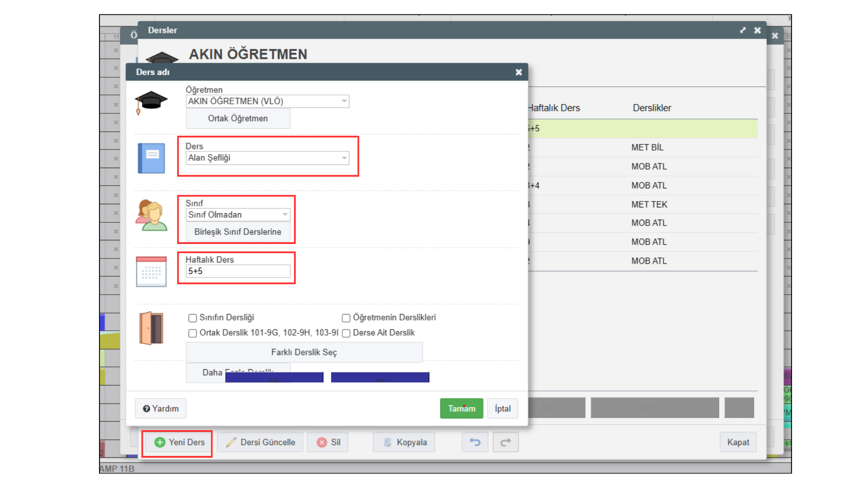This screenshot has height=488, width=868.
Task: Click the students class icon
Action: click(x=151, y=215)
